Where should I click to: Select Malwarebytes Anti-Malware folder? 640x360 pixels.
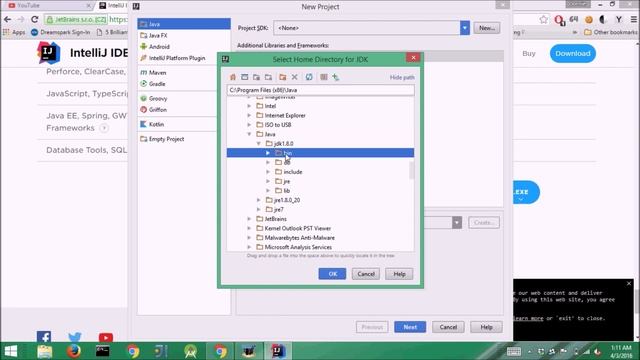pyautogui.click(x=296, y=238)
